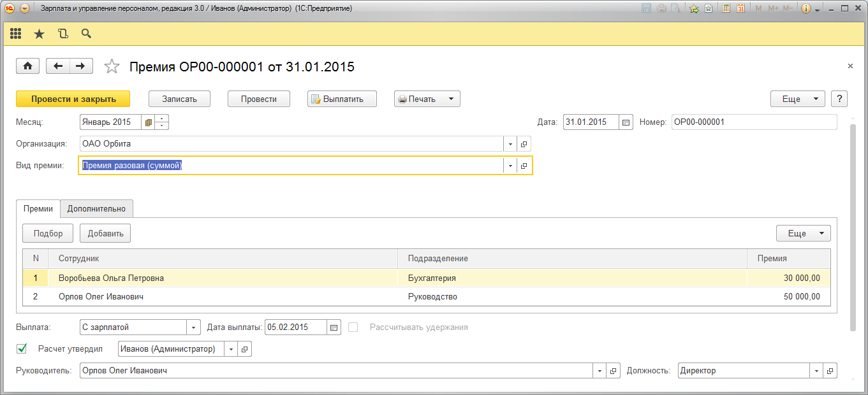Open month picker icon for Месяц
Image resolution: width=868 pixels, height=395 pixels.
point(149,122)
